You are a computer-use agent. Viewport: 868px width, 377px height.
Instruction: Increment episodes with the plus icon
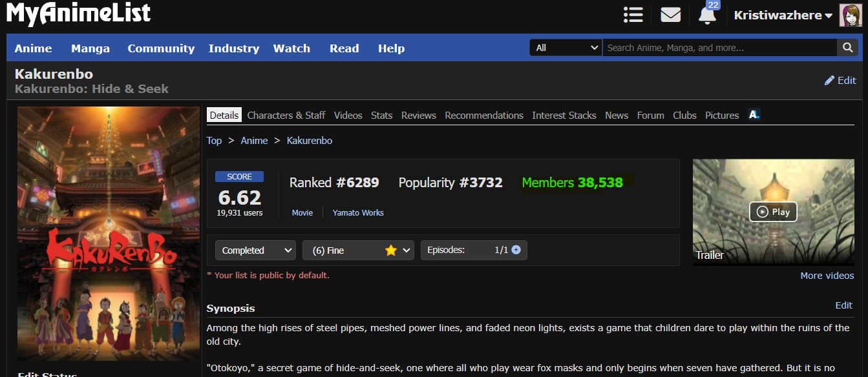point(516,250)
